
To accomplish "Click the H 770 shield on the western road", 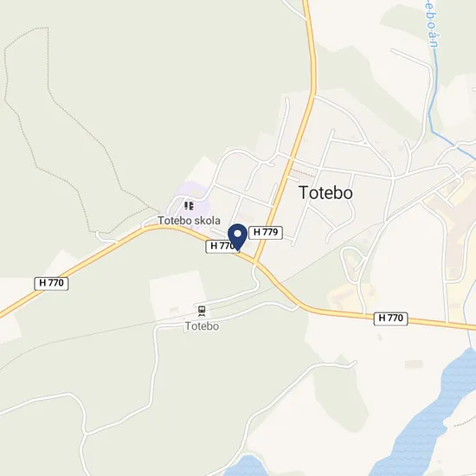I will click(51, 283).
